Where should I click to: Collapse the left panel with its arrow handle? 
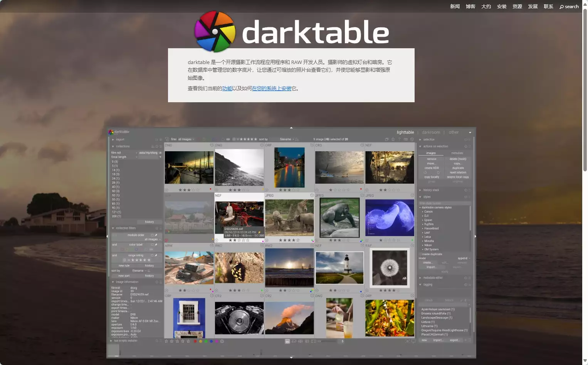pos(107,236)
